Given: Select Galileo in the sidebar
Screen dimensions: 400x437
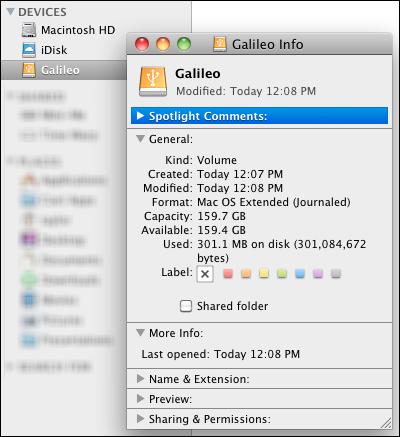Looking at the screenshot, I should point(64,70).
